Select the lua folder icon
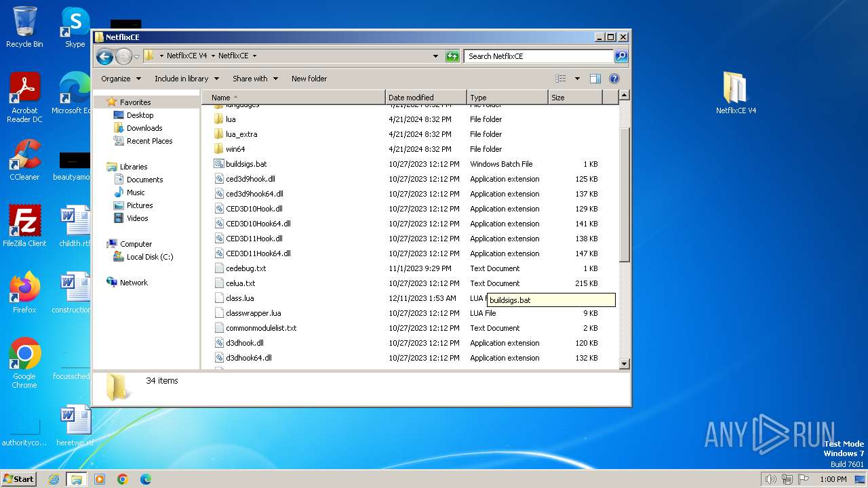 218,119
